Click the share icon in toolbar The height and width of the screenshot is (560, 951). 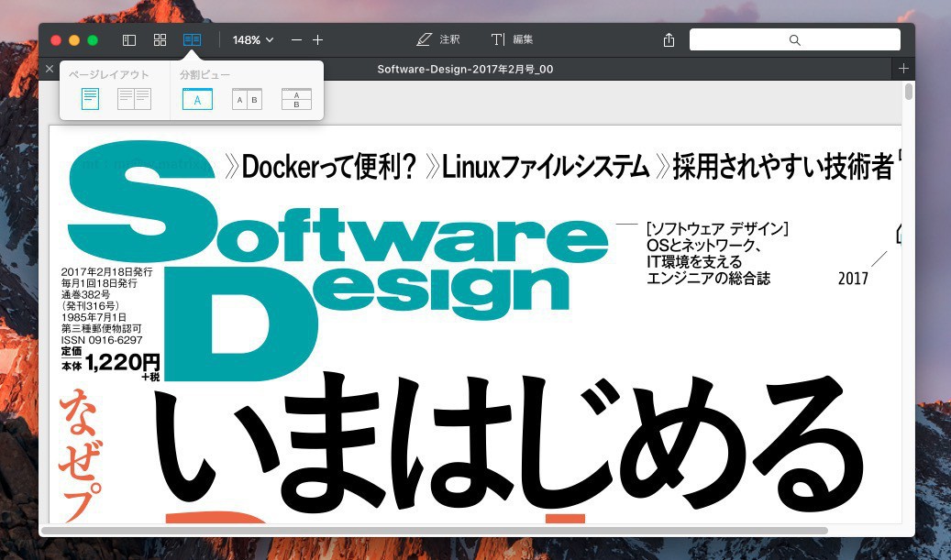point(669,40)
